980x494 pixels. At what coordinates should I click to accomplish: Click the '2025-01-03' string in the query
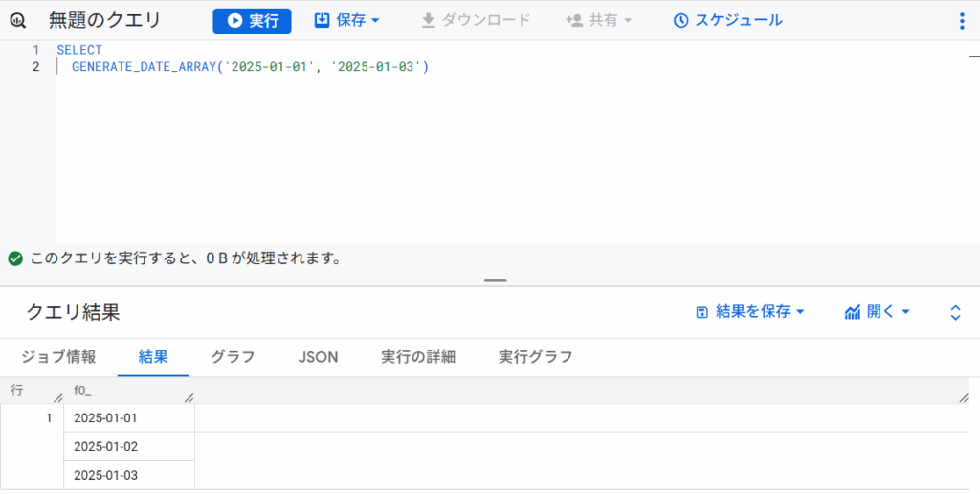tap(376, 67)
